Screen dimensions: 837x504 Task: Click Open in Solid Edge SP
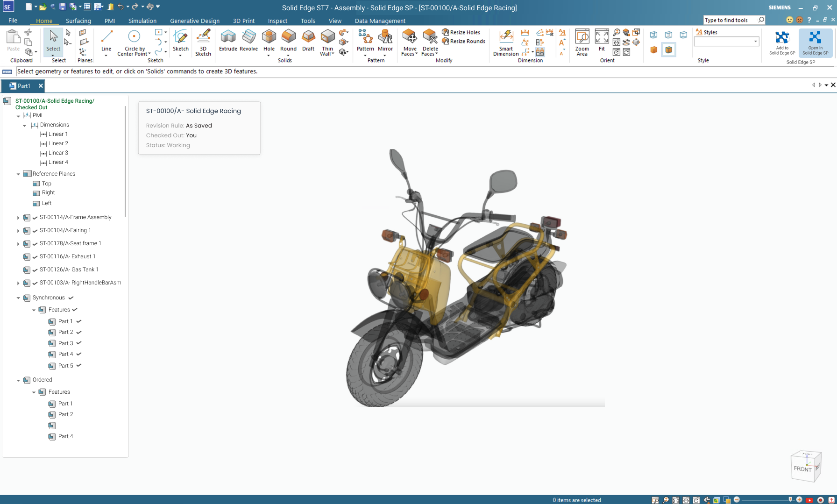coord(816,43)
